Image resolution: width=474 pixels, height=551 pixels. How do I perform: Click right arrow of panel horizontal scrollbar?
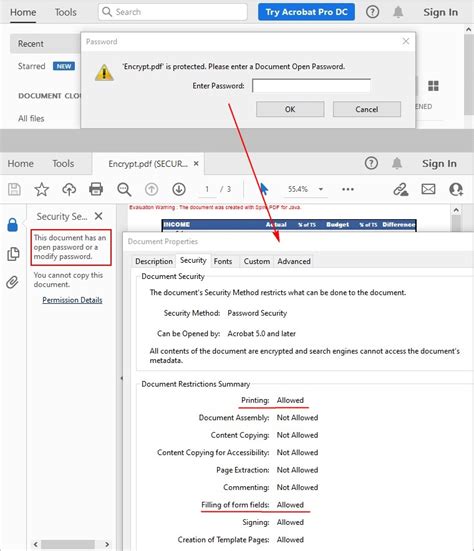point(107,544)
